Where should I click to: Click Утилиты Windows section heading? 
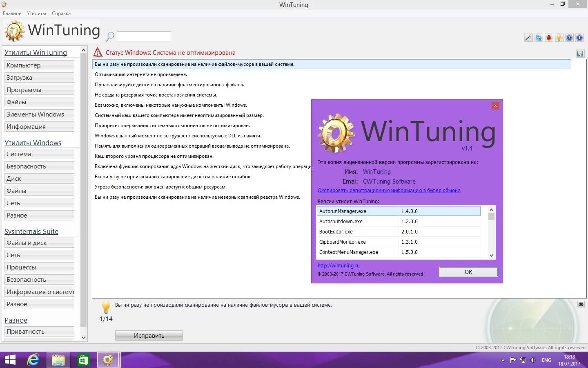(x=33, y=143)
